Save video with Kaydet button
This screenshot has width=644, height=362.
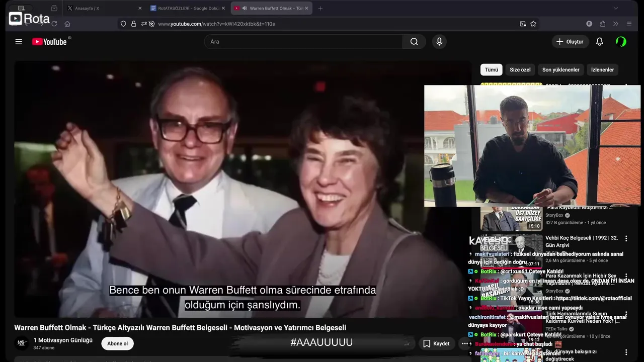[436, 343]
